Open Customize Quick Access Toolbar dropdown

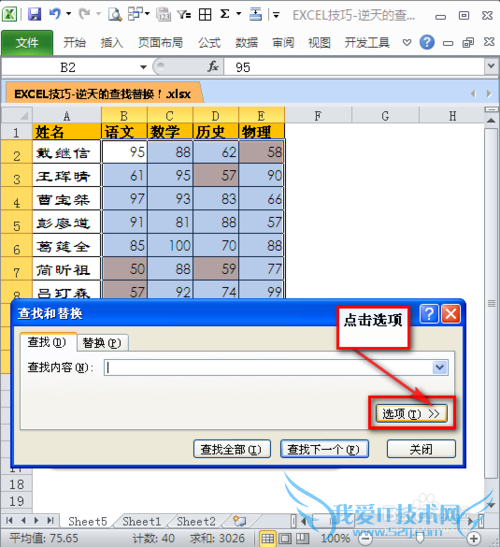[276, 15]
